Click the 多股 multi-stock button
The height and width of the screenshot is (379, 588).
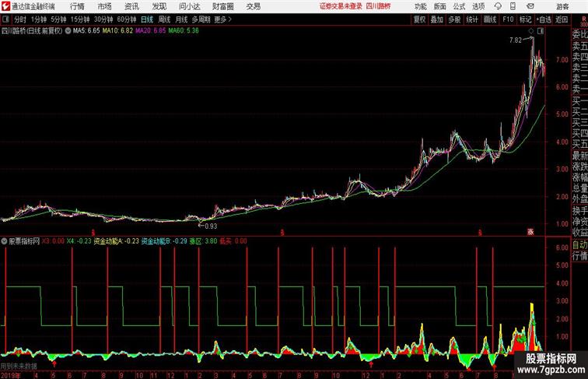coord(454,19)
